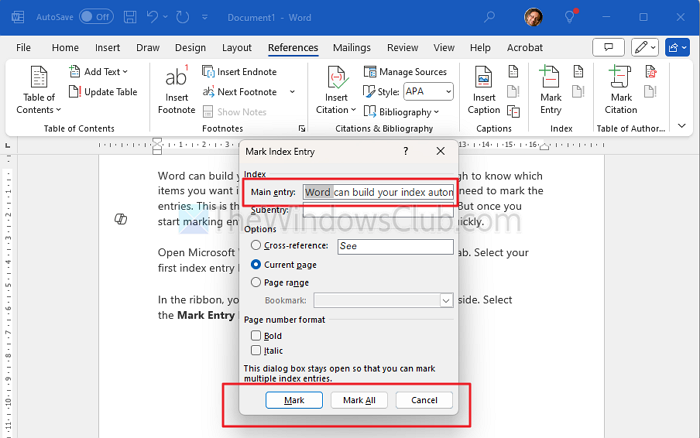This screenshot has height=438, width=700.
Task: Click the right indent marker on ruler
Action: click(x=544, y=146)
